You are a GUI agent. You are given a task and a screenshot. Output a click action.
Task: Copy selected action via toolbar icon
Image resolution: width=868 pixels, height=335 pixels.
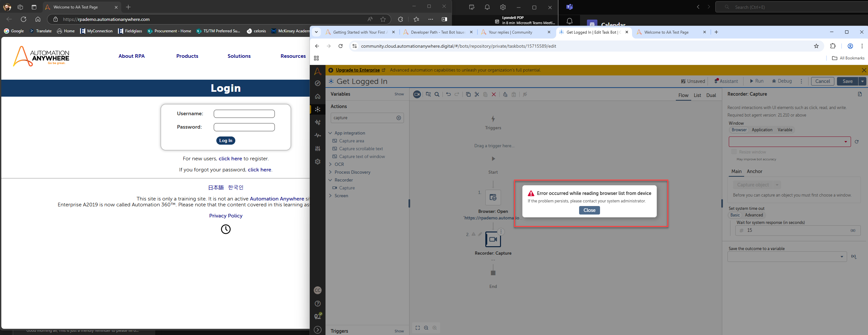468,95
